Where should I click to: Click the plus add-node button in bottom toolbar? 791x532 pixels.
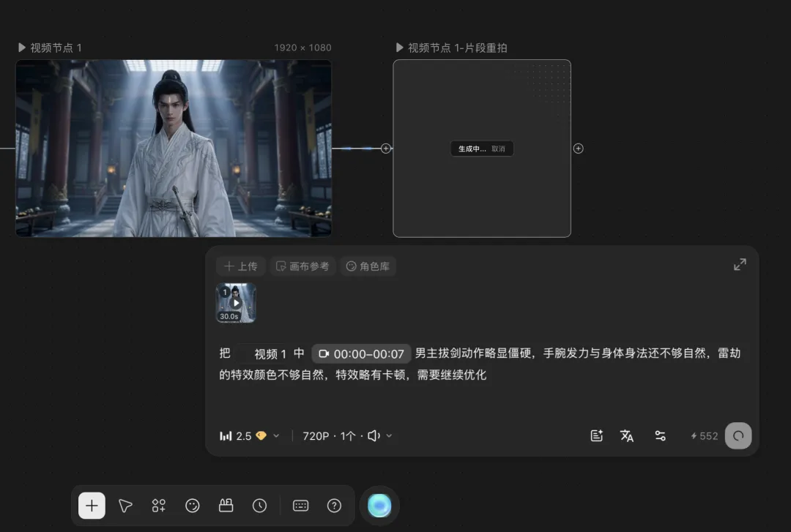[x=92, y=505]
